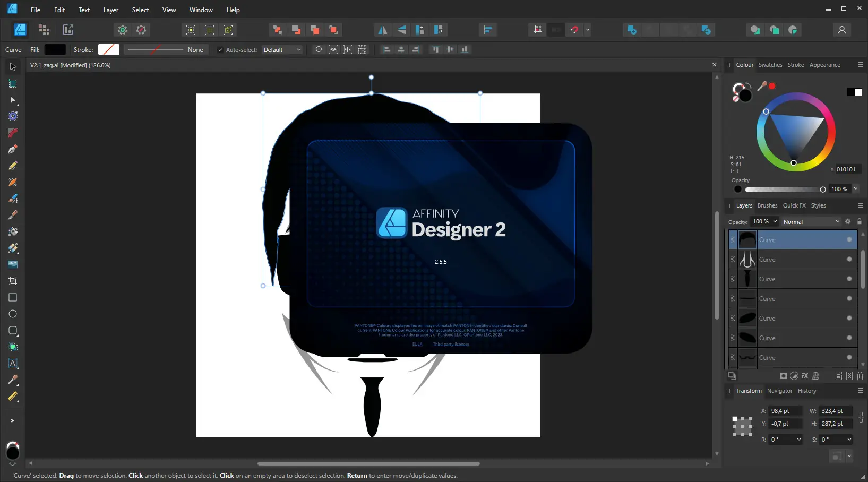
Task: Switch to the Swatches tab
Action: click(770, 65)
